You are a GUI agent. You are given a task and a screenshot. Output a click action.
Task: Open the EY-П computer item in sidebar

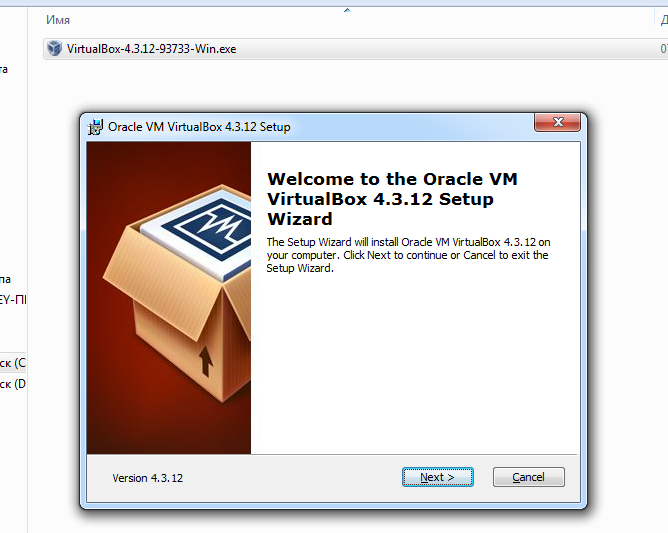click(x=13, y=300)
